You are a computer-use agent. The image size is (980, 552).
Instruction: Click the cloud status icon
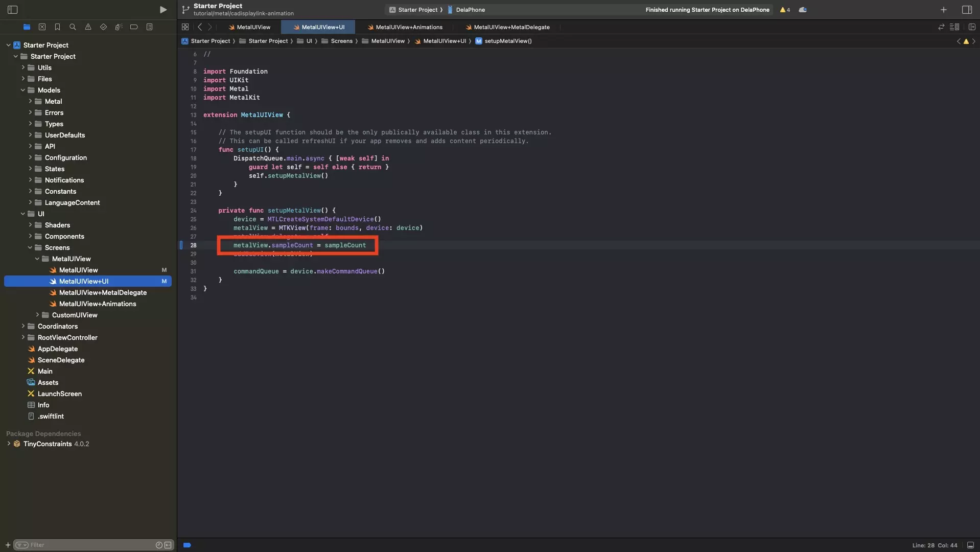pos(803,10)
